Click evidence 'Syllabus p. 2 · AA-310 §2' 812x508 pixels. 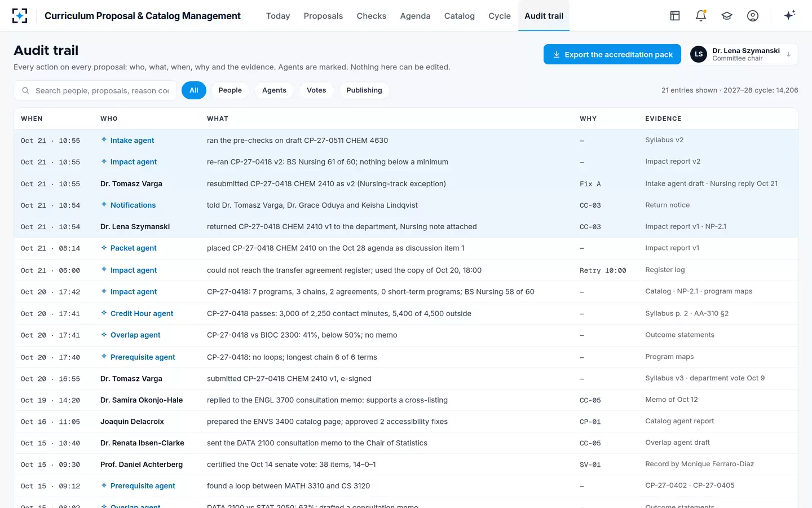click(687, 313)
